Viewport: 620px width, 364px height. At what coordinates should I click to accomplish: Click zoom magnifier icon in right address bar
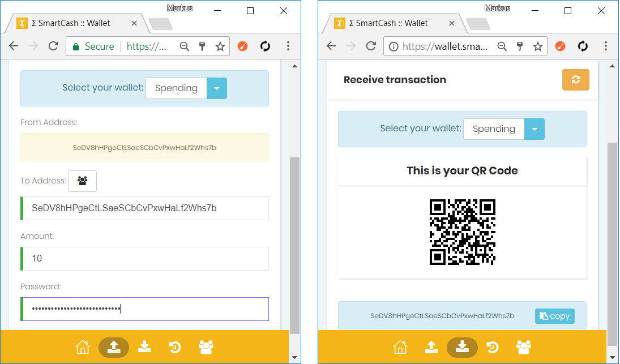coord(502,46)
